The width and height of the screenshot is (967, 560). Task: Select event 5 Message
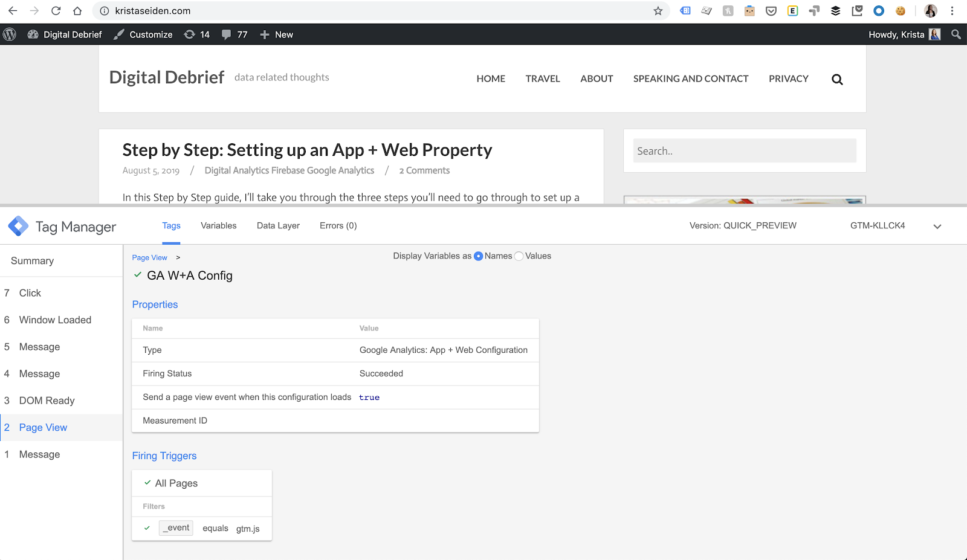61,347
